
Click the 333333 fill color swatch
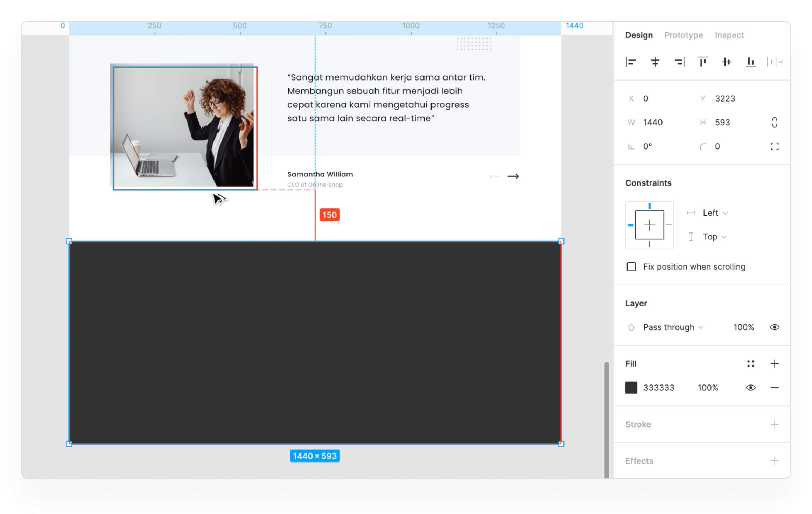pyautogui.click(x=631, y=388)
